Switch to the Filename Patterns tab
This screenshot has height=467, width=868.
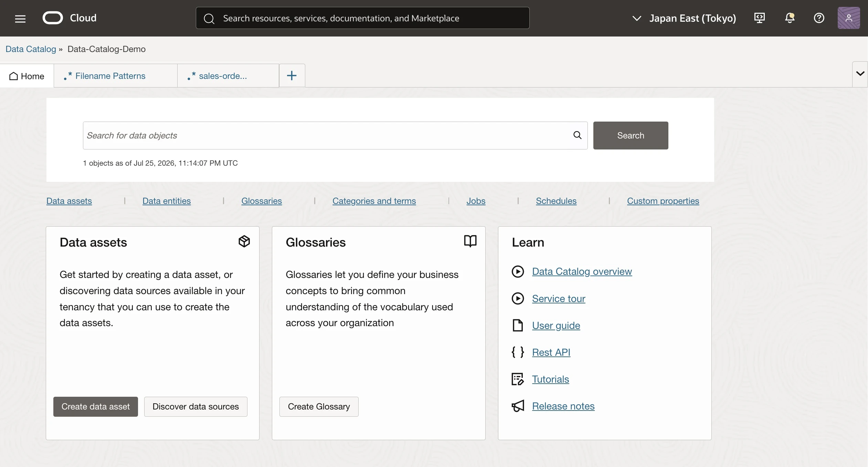pyautogui.click(x=116, y=76)
